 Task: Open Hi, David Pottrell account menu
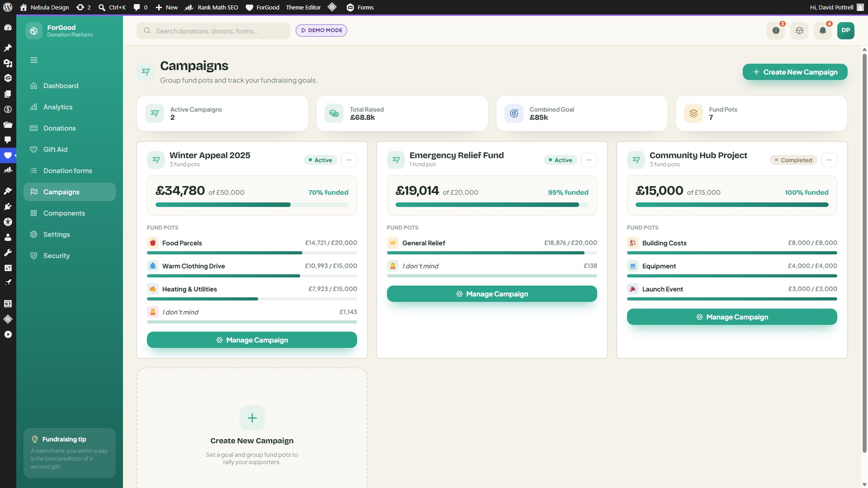click(x=837, y=7)
